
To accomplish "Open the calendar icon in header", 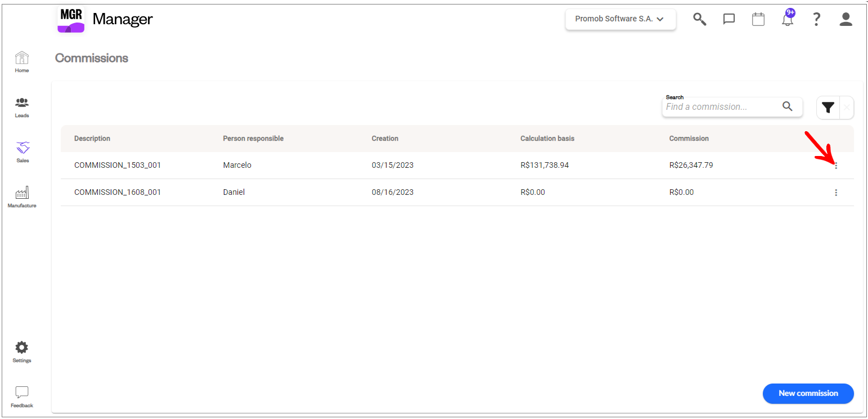I will pos(758,19).
